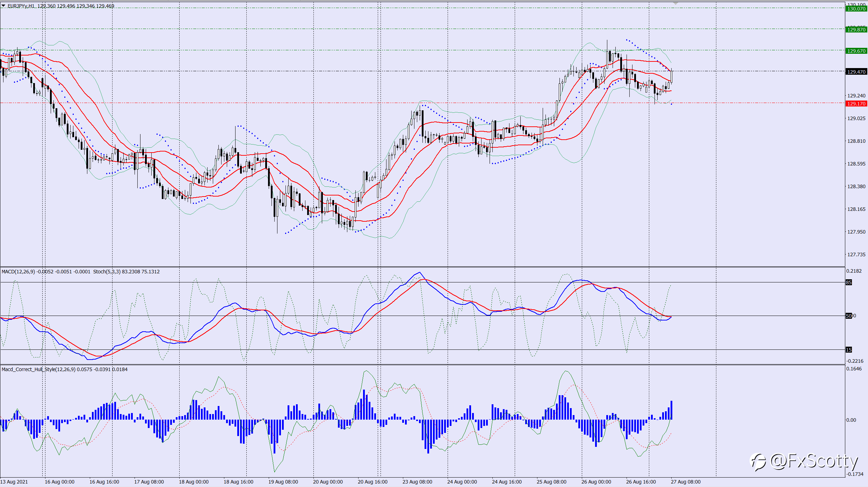
Task: Click the 18 Aug 00:00 time axis label
Action: pyautogui.click(x=194, y=482)
